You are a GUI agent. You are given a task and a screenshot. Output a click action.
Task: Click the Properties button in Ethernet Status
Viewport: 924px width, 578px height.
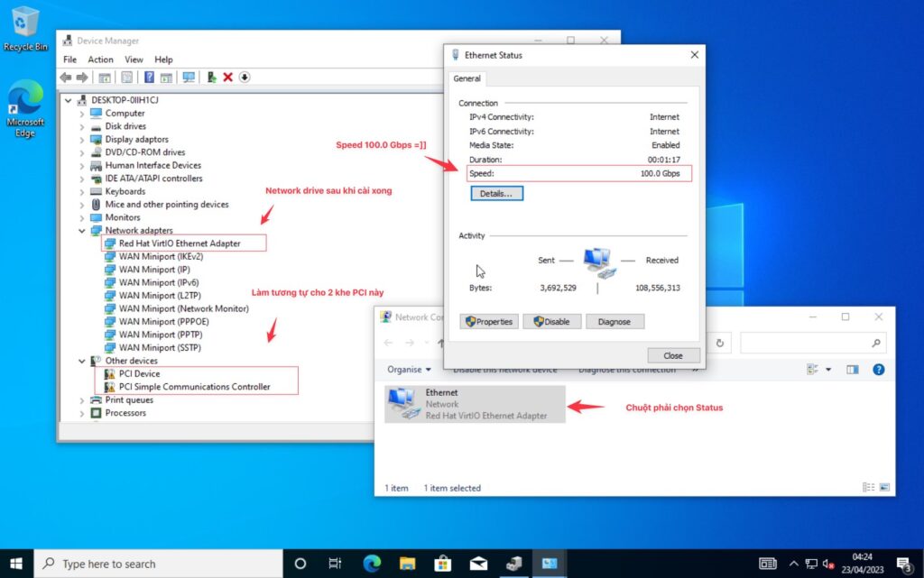pyautogui.click(x=489, y=321)
